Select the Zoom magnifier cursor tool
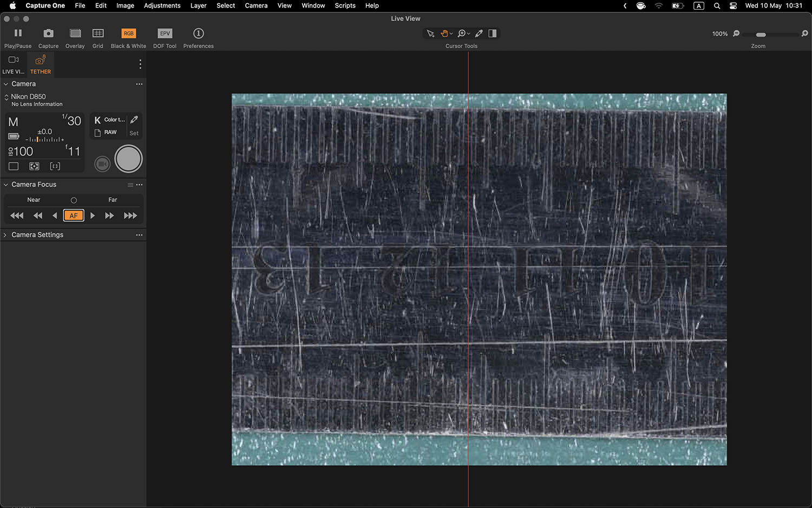Viewport: 812px width, 508px height. 462,34
